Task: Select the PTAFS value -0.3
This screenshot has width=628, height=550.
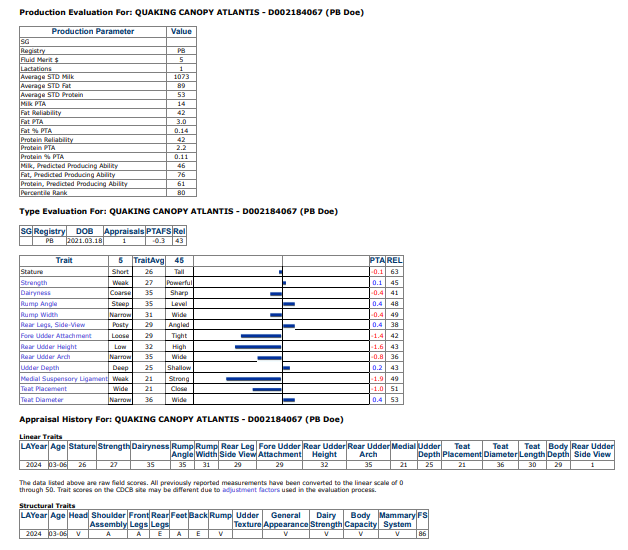Action: pos(159,241)
